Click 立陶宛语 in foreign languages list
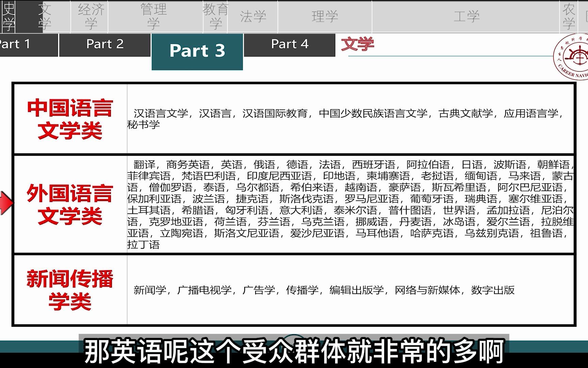The height and width of the screenshot is (368, 588). 181,233
